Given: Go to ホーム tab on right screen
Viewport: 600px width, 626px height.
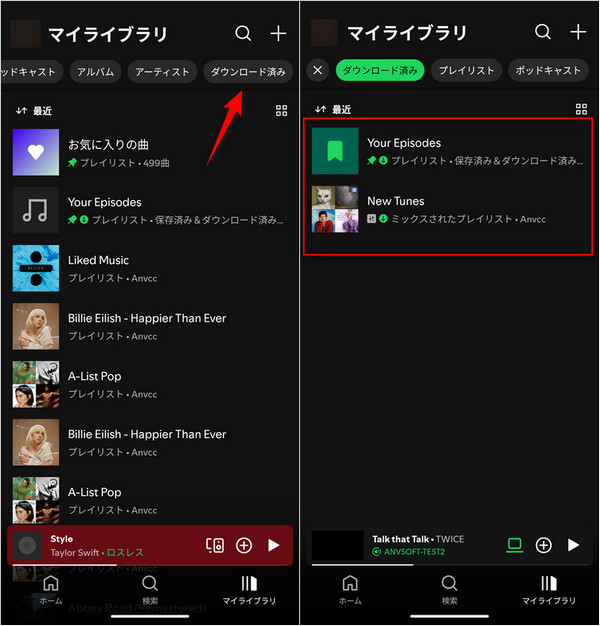Looking at the screenshot, I should tap(350, 590).
